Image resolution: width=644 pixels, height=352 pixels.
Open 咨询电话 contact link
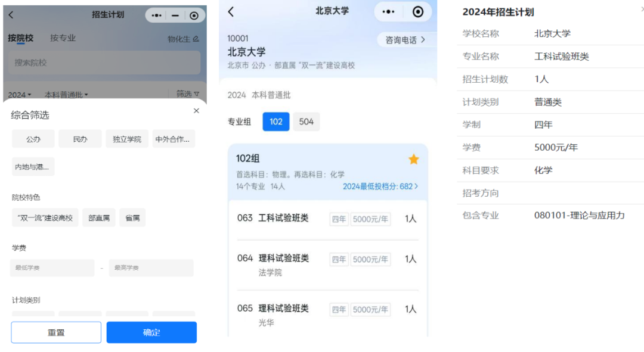[x=405, y=40]
